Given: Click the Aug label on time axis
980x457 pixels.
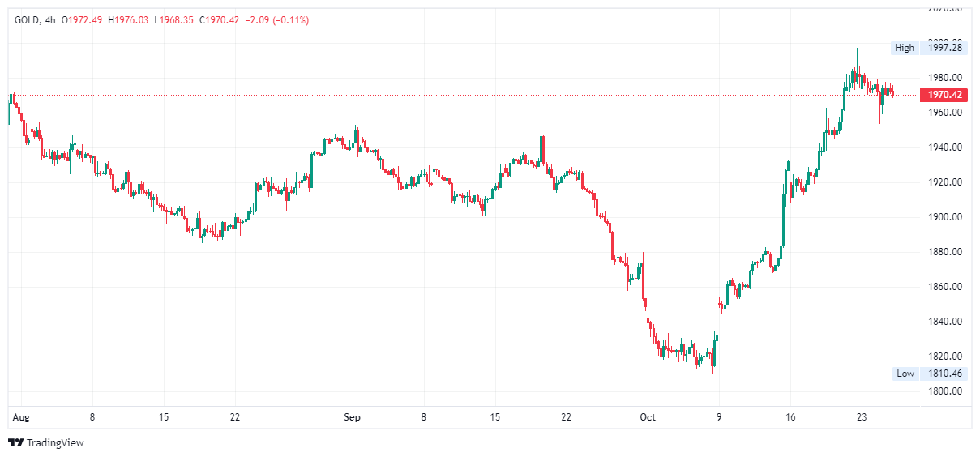Looking at the screenshot, I should click(x=21, y=417).
